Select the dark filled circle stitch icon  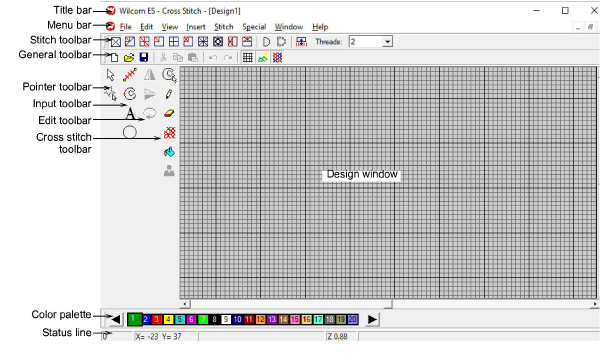click(218, 42)
